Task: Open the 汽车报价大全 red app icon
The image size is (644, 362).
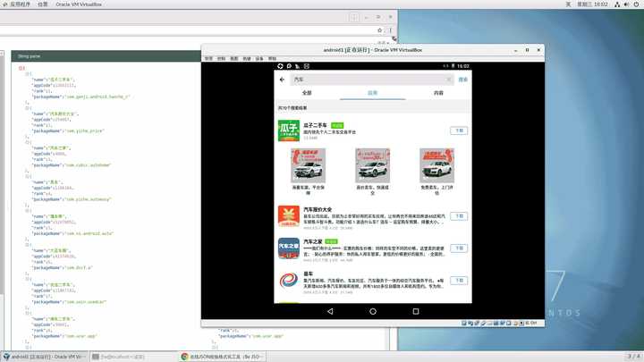Action: [x=289, y=216]
